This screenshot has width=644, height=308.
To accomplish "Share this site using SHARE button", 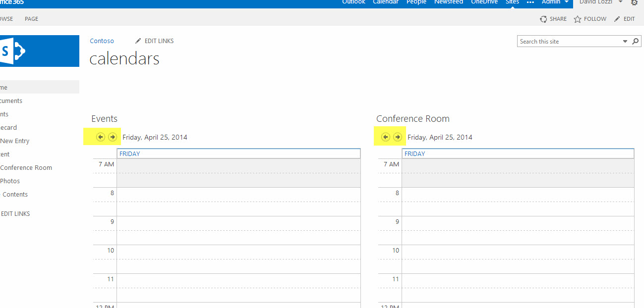I will click(553, 19).
